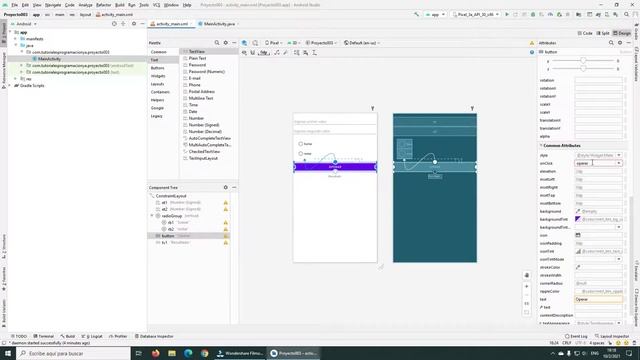Click the warning icon beside Attributes
Image resolution: width=640 pixels, height=360 pixels.
(532, 42)
